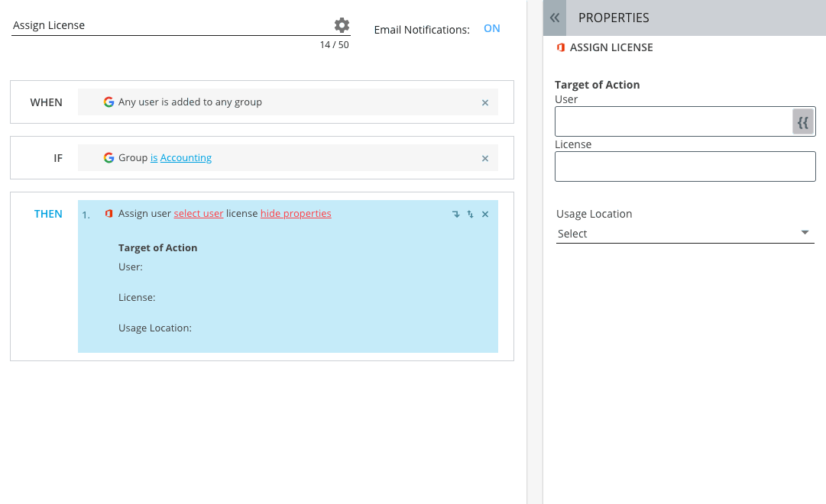Click the User input field
Screen dimensions: 826x504
(672, 121)
